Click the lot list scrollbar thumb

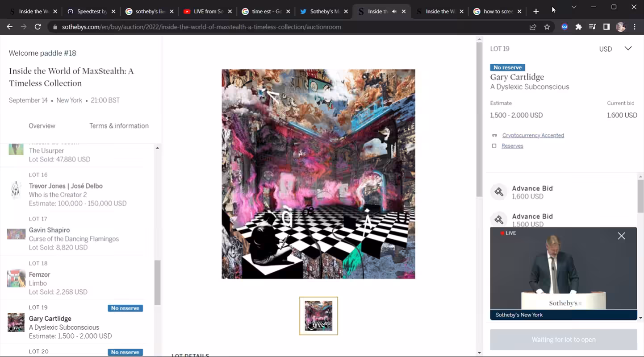tap(157, 283)
